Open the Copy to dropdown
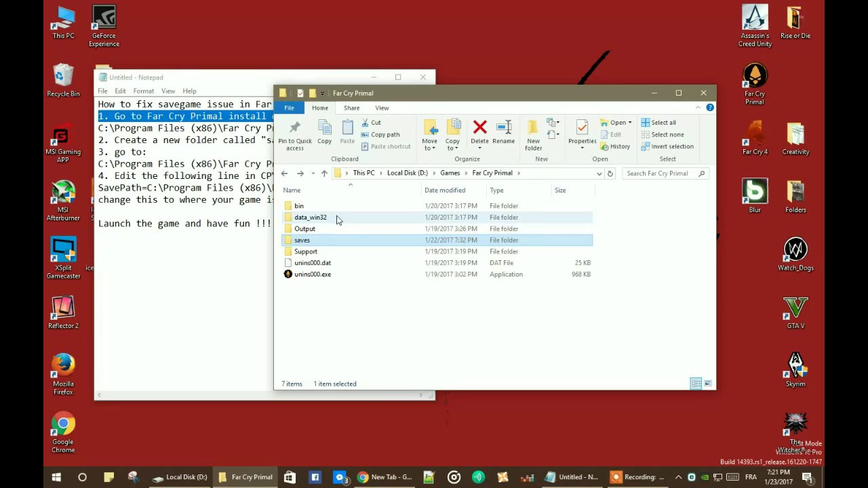Viewport: 868px width, 488px height. (452, 135)
